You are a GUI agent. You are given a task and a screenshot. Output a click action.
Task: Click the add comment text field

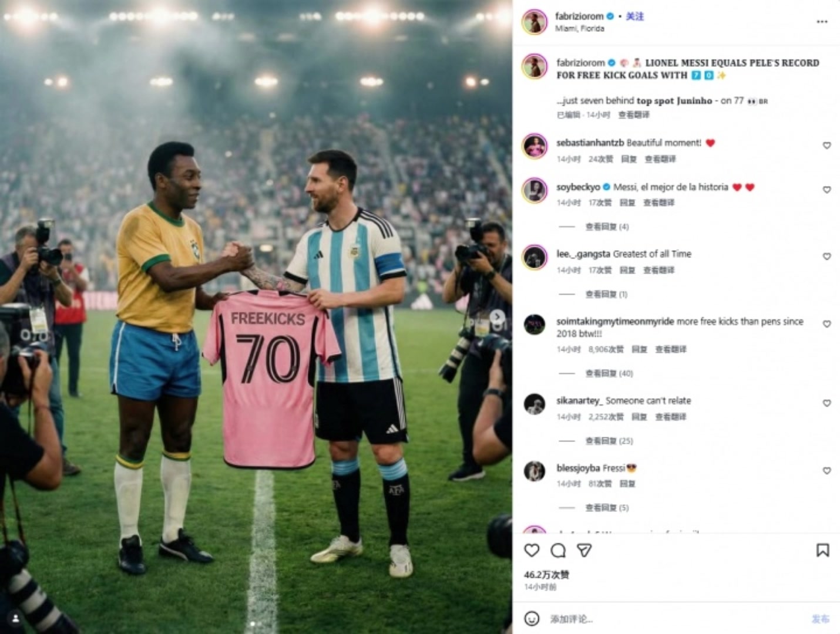click(676, 619)
